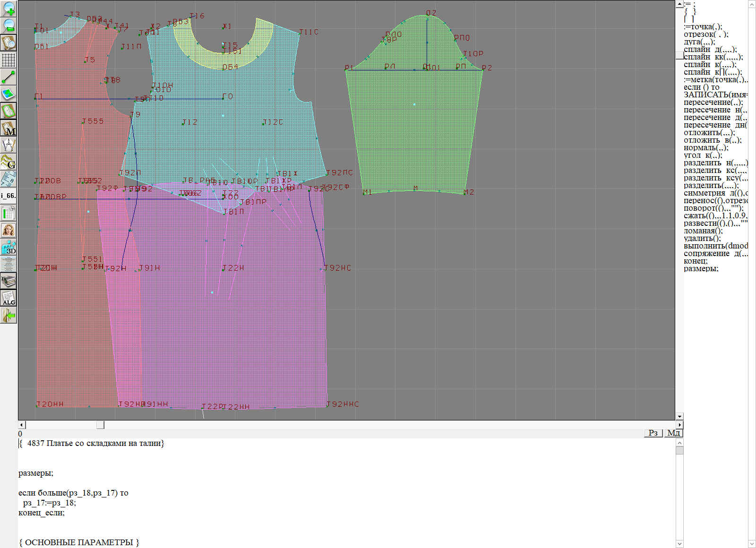Click the zoom out magnifier icon
Viewport: 756px width, 548px height.
pyautogui.click(x=9, y=26)
